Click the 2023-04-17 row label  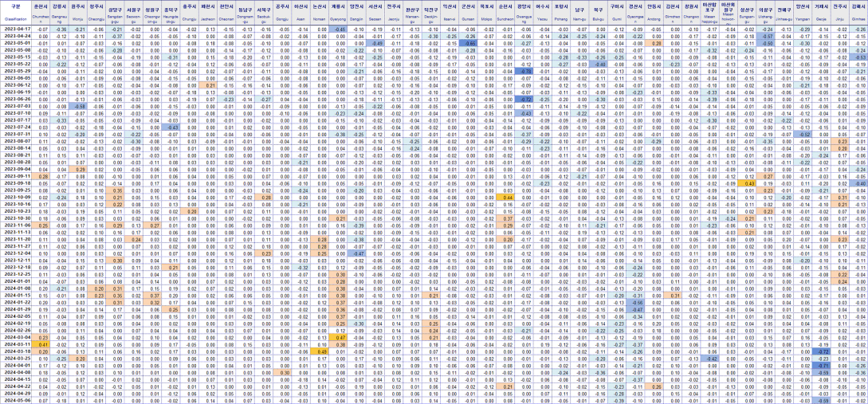(x=15, y=29)
